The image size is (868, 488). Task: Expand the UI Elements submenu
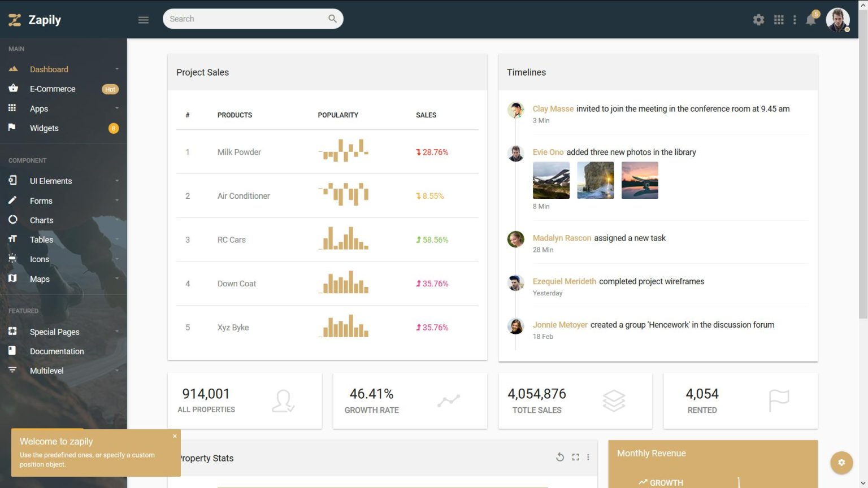[51, 181]
